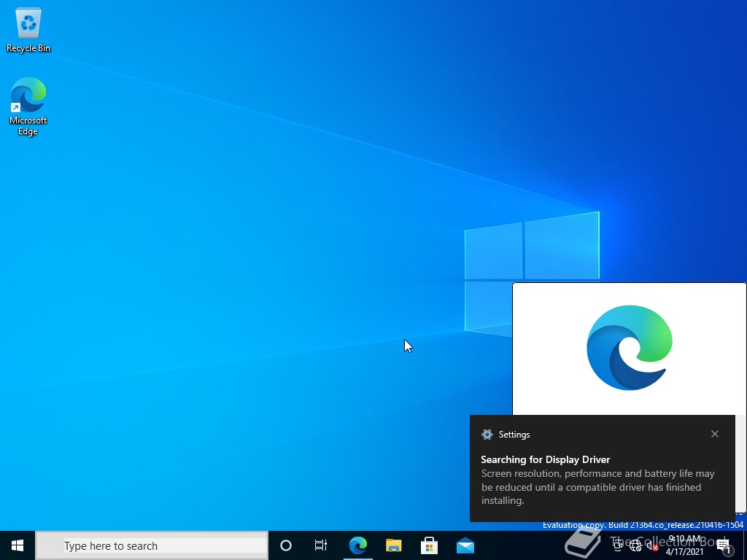The image size is (747, 560).
Task: Open the clock showing 9:10 AM 4/17/2021
Action: [684, 545]
